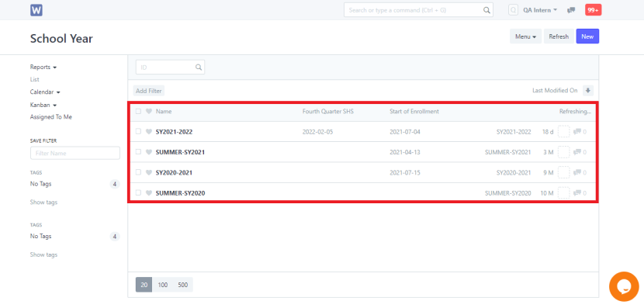Open the SUMMER-SY2021 record name
Screen dimensions: 644x308
coord(180,152)
